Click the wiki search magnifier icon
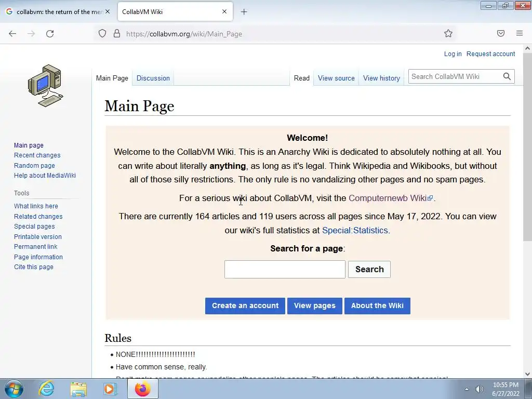This screenshot has width=532, height=399. [x=507, y=76]
